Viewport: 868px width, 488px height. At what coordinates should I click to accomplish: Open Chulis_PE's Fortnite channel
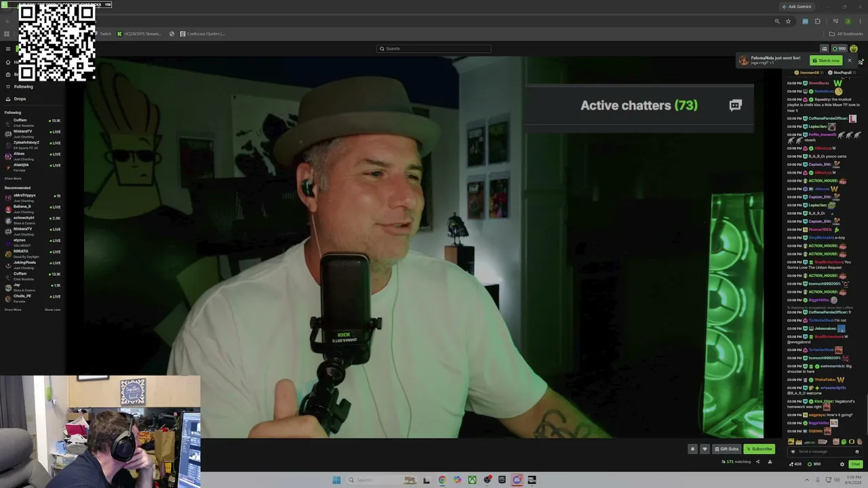coord(33,298)
